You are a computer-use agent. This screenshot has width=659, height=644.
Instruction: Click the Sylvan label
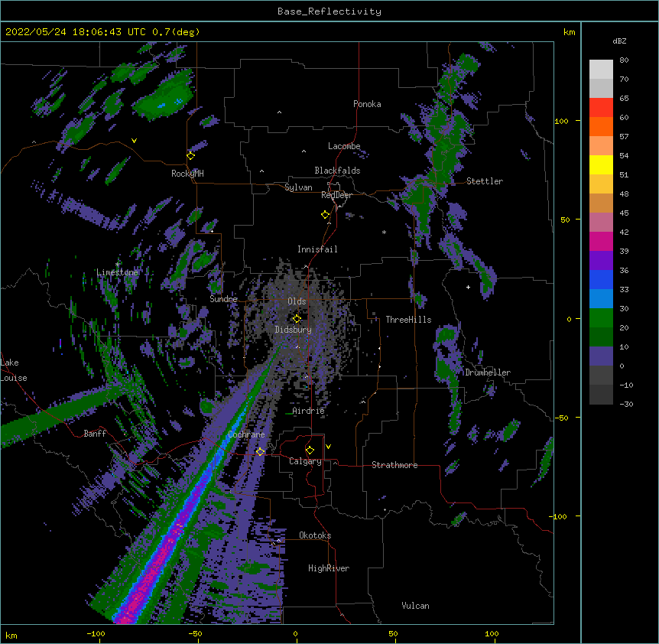pos(298,187)
